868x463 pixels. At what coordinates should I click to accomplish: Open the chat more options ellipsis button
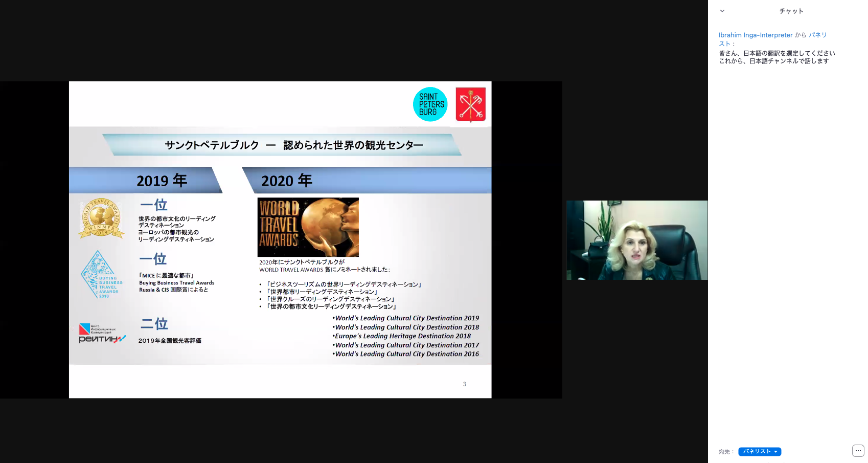click(858, 451)
